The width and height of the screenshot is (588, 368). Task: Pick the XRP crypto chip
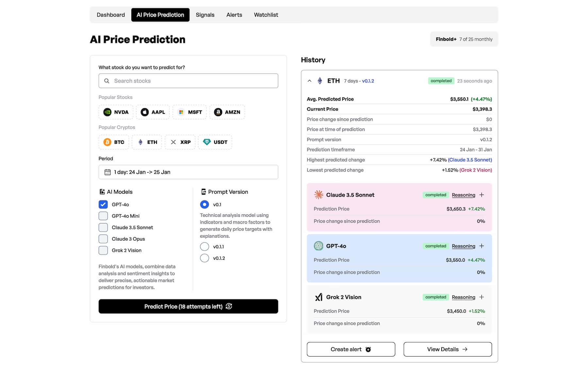180,142
